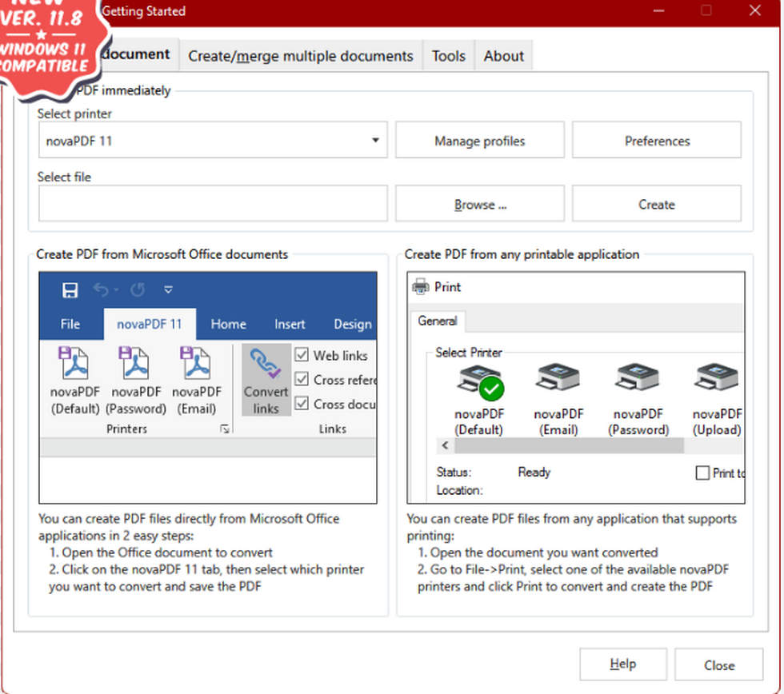
Task: Click the File ribbon tab
Action: coord(70,325)
